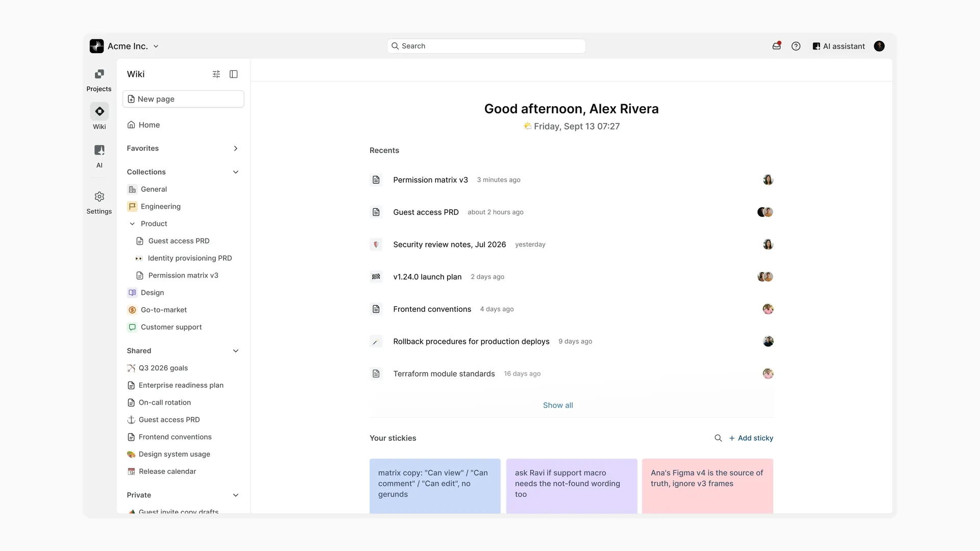
Task: Click Show all recents link
Action: pos(558,406)
